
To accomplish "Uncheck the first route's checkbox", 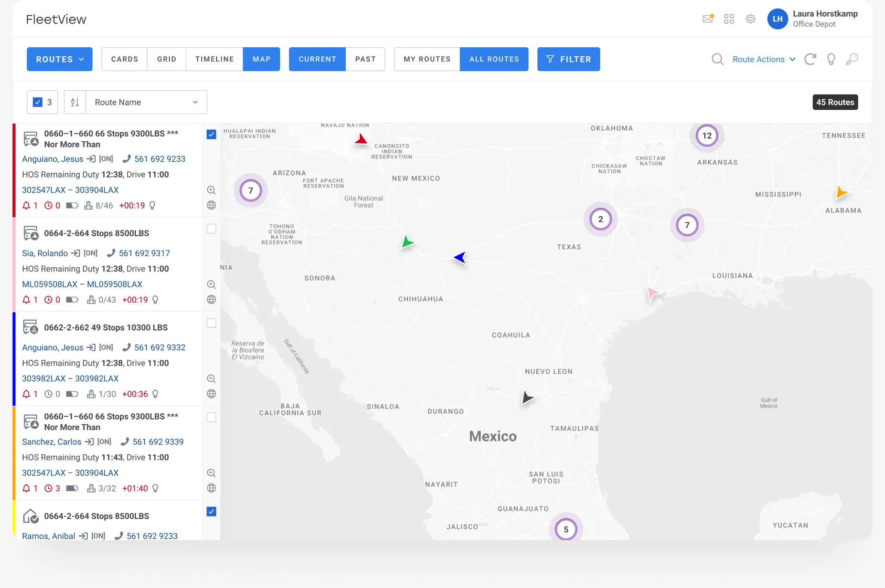I will pyautogui.click(x=212, y=135).
